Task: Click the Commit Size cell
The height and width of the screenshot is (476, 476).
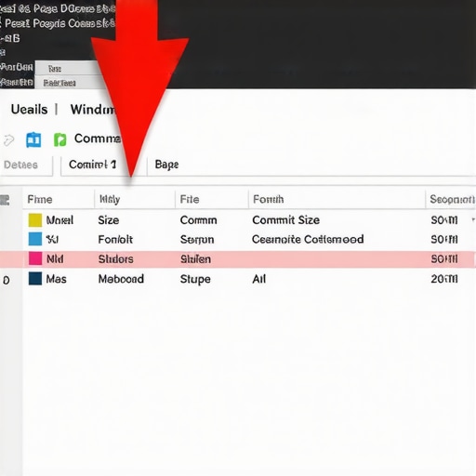Action: tap(285, 220)
